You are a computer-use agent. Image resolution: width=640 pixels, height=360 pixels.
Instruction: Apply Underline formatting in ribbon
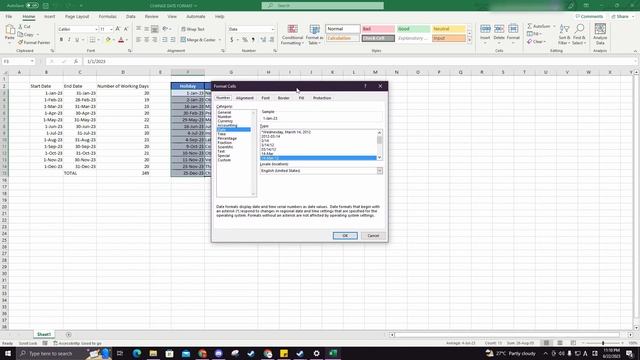click(x=77, y=40)
